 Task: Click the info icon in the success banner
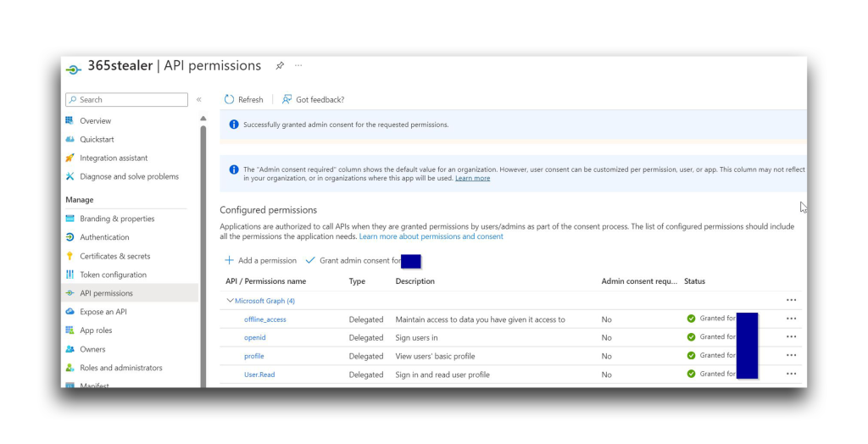234,125
